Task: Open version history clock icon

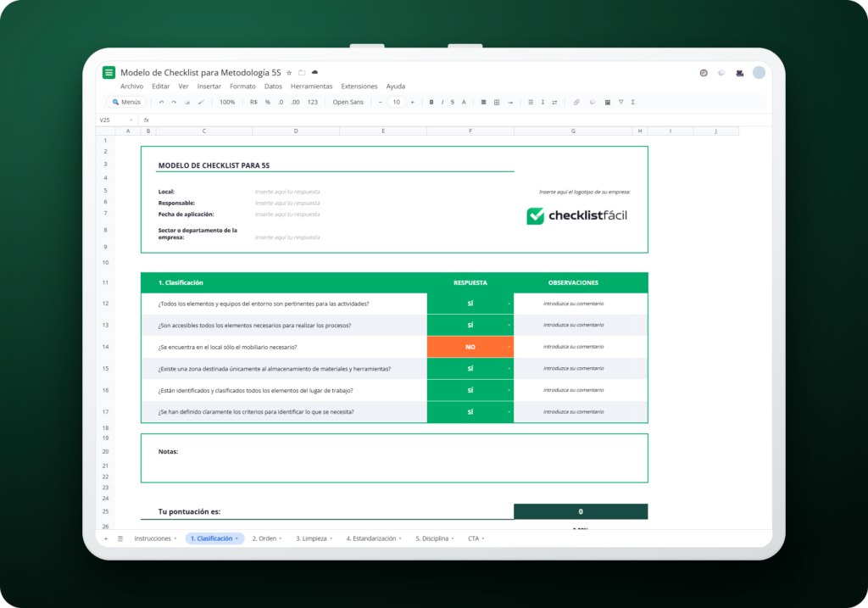Action: coord(704,73)
